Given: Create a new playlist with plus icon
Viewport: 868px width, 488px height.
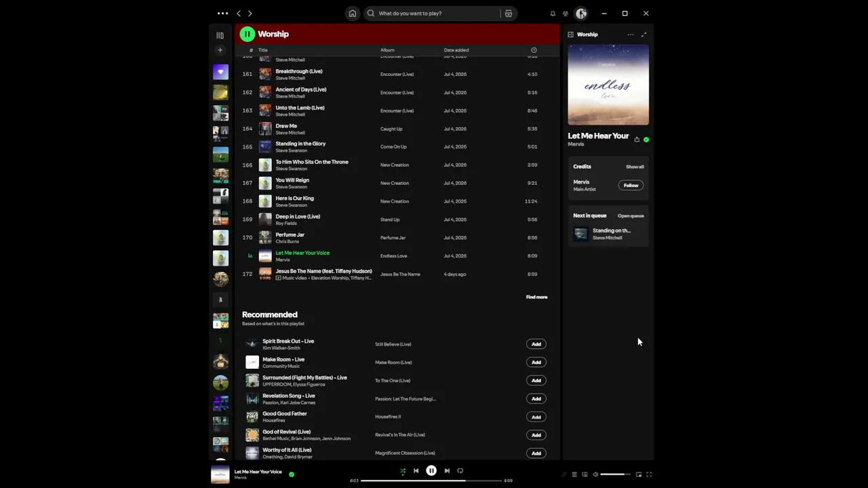Looking at the screenshot, I should [x=220, y=50].
